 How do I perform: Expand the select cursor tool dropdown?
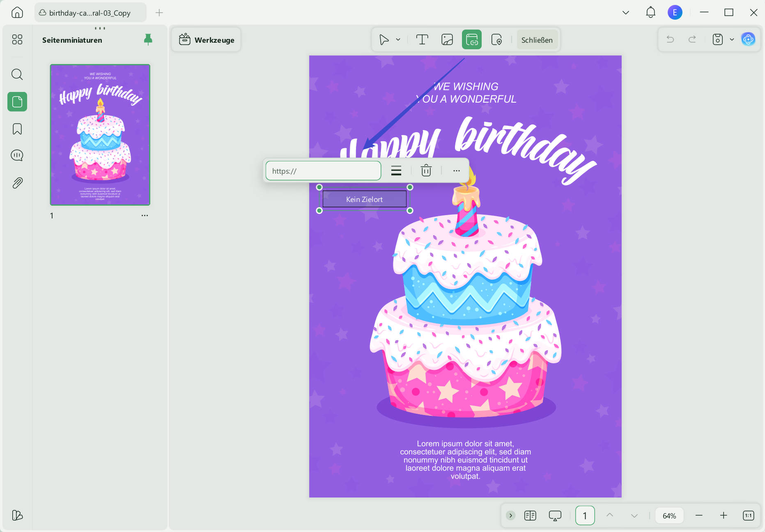pos(398,40)
